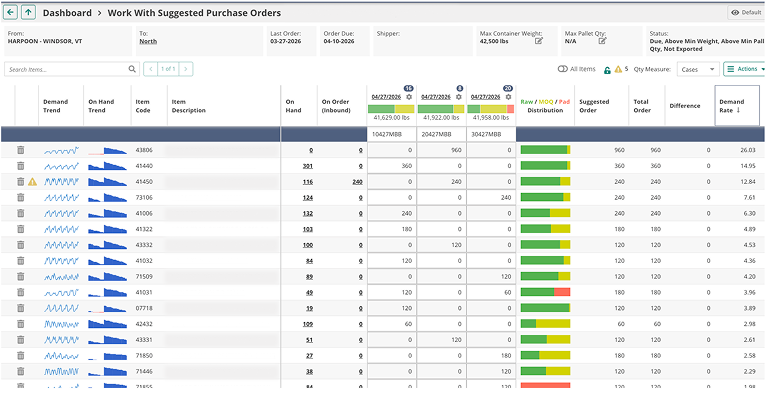Viewport: 766px width, 396px height.
Task: Click weight bar showing 41,958.00 lbs
Action: coord(490,109)
